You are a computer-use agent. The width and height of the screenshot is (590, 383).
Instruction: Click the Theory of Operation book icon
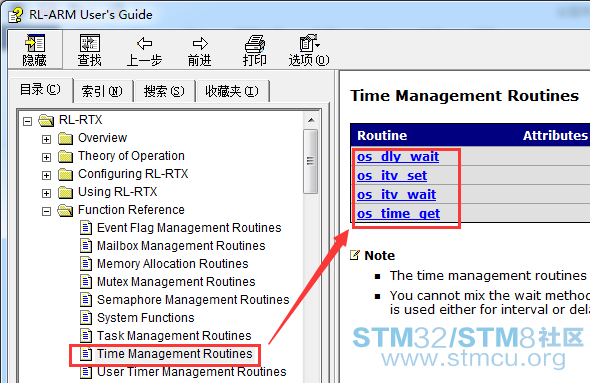[x=65, y=156]
